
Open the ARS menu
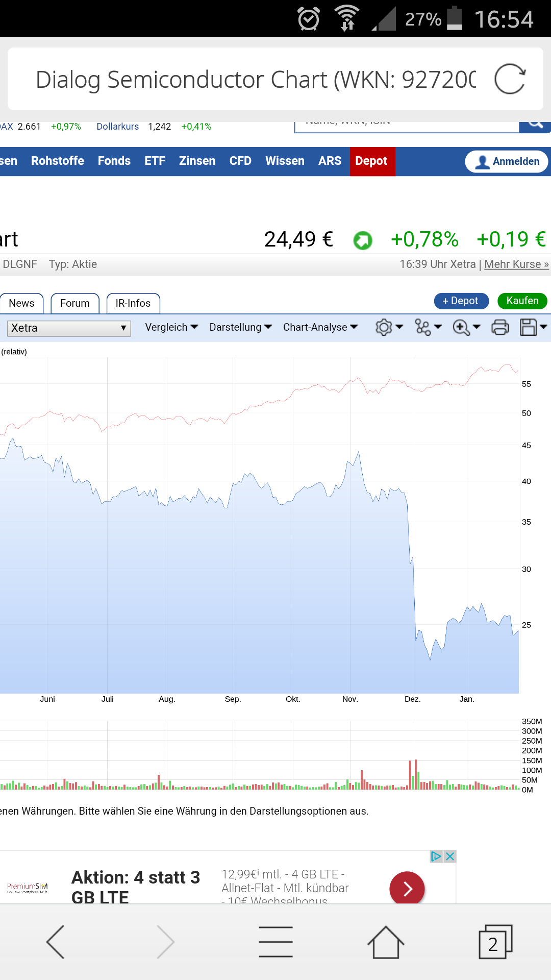(330, 161)
